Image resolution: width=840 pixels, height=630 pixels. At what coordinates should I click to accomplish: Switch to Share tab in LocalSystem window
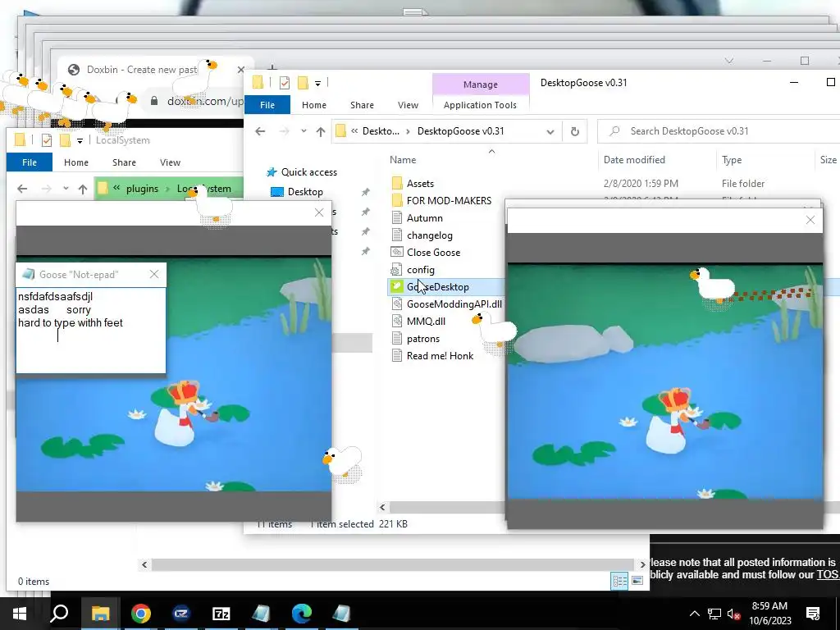(x=124, y=162)
